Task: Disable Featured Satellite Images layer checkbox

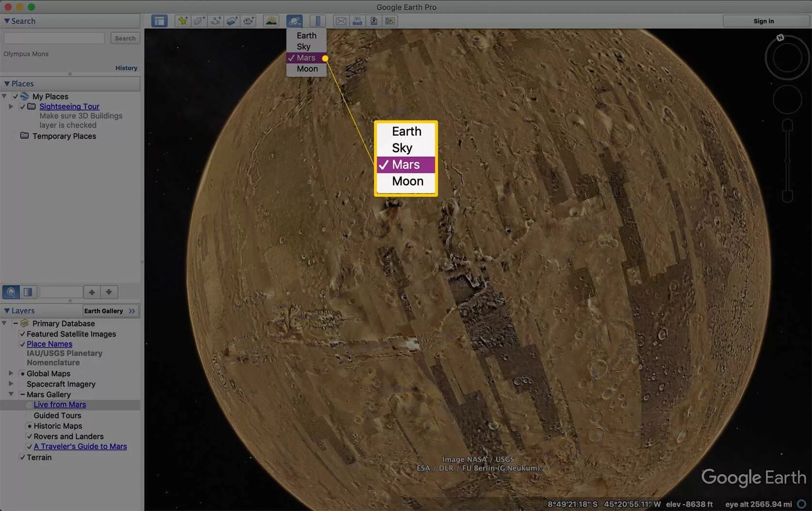Action: (x=22, y=334)
